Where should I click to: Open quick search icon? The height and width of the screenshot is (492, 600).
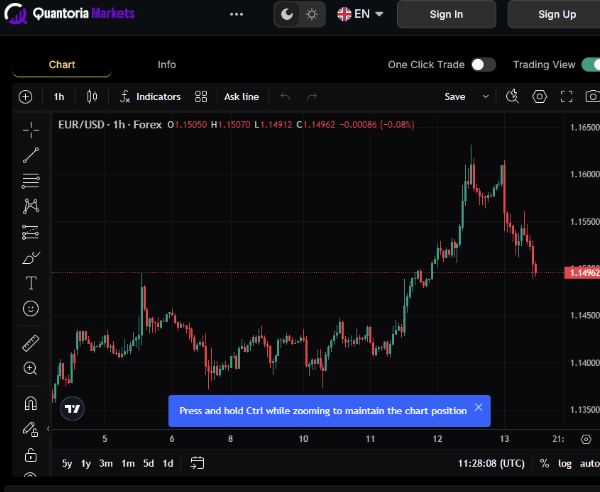pyautogui.click(x=512, y=97)
